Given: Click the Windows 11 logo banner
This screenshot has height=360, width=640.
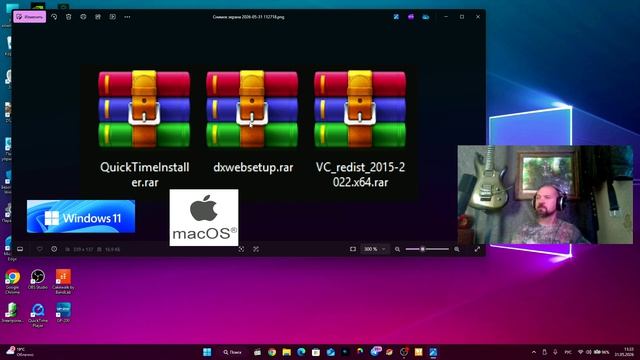Looking at the screenshot, I should point(81,216).
